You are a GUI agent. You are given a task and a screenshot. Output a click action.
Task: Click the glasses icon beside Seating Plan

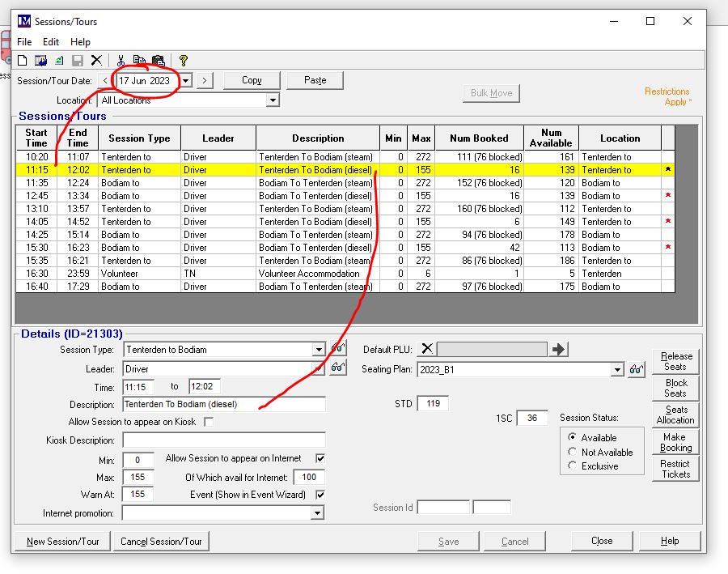[x=637, y=369]
